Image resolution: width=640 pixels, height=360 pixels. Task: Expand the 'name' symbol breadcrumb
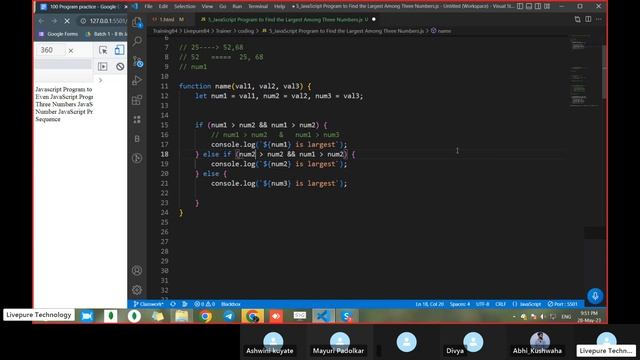click(x=441, y=31)
